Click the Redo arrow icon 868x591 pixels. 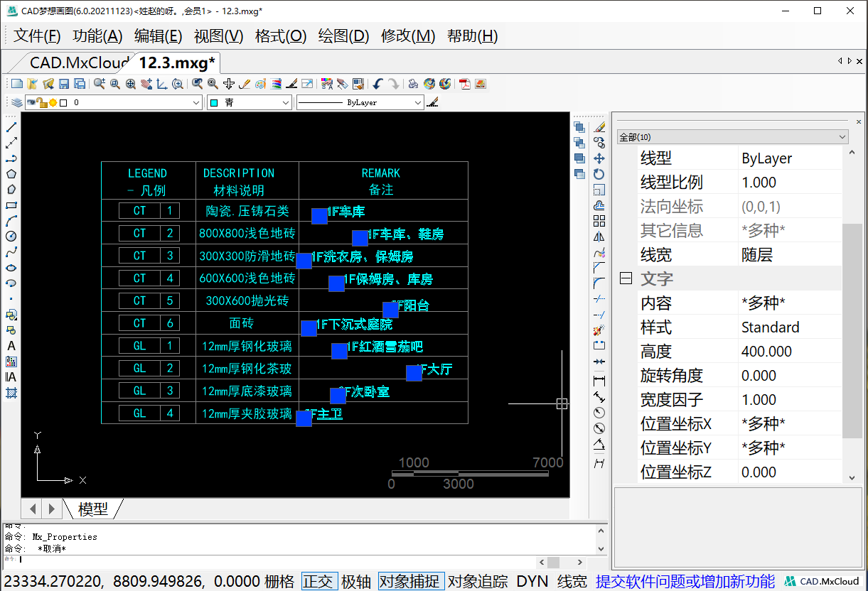[x=394, y=84]
